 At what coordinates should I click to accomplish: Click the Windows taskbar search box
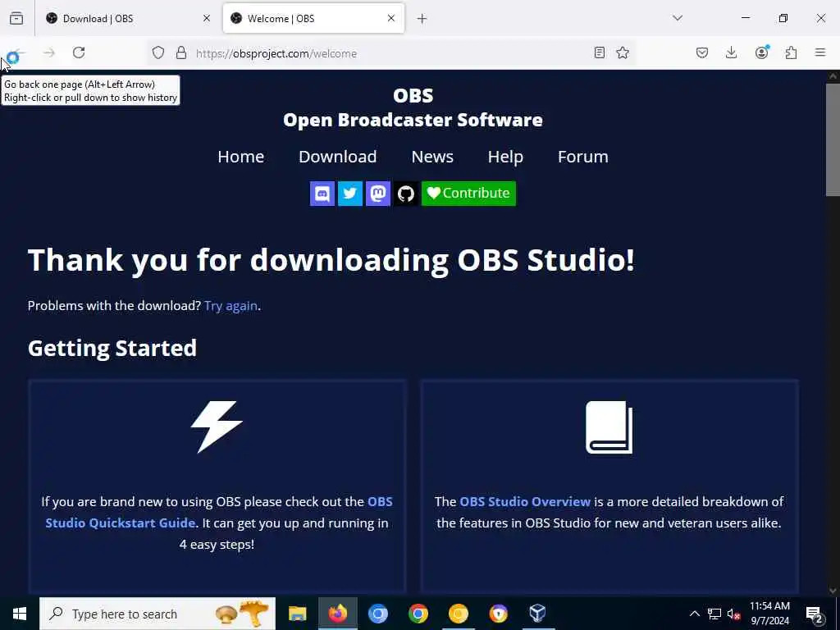tap(157, 614)
